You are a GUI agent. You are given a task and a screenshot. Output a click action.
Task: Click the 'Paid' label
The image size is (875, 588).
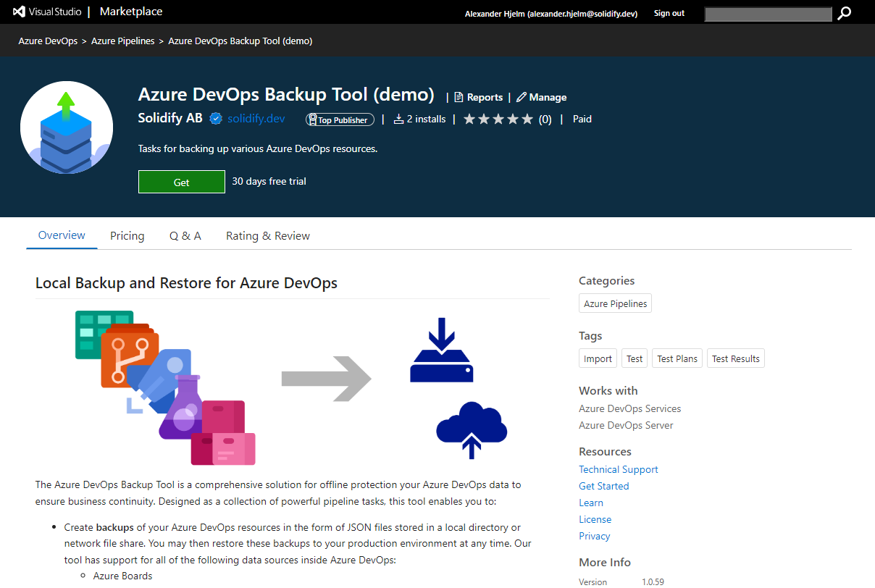[x=582, y=119]
